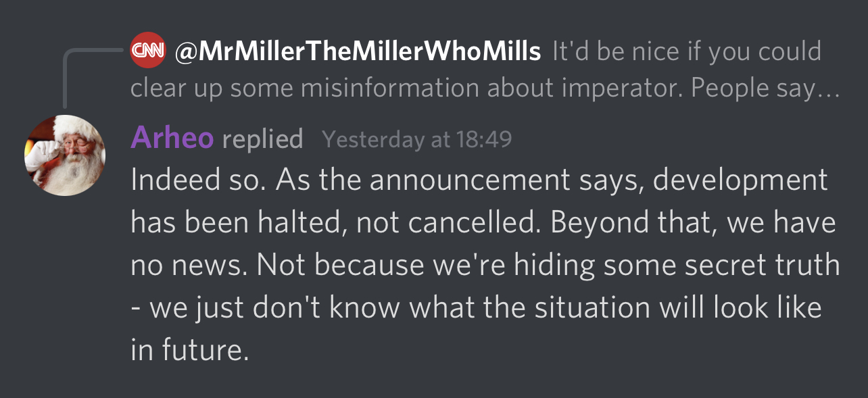Click the final line "in future."
This screenshot has height=398, width=868.
pos(190,351)
